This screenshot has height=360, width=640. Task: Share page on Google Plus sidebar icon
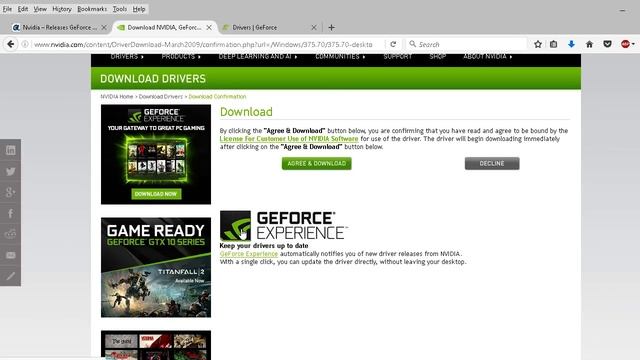point(11,192)
